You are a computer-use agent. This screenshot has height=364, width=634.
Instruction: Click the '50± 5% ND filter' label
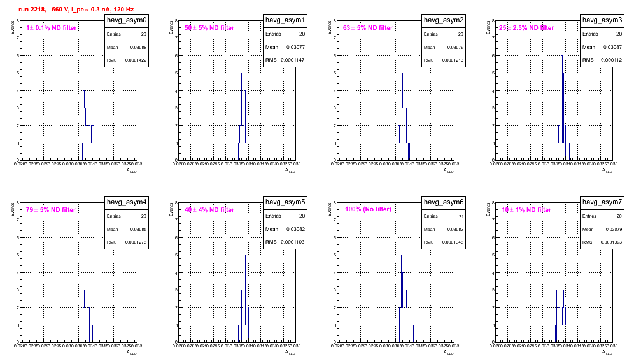209,28
